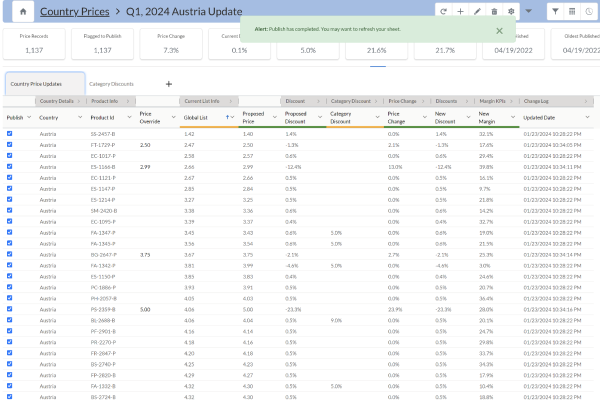Open the New Margin column menu
The width and height of the screenshot is (600, 400).
(513, 117)
